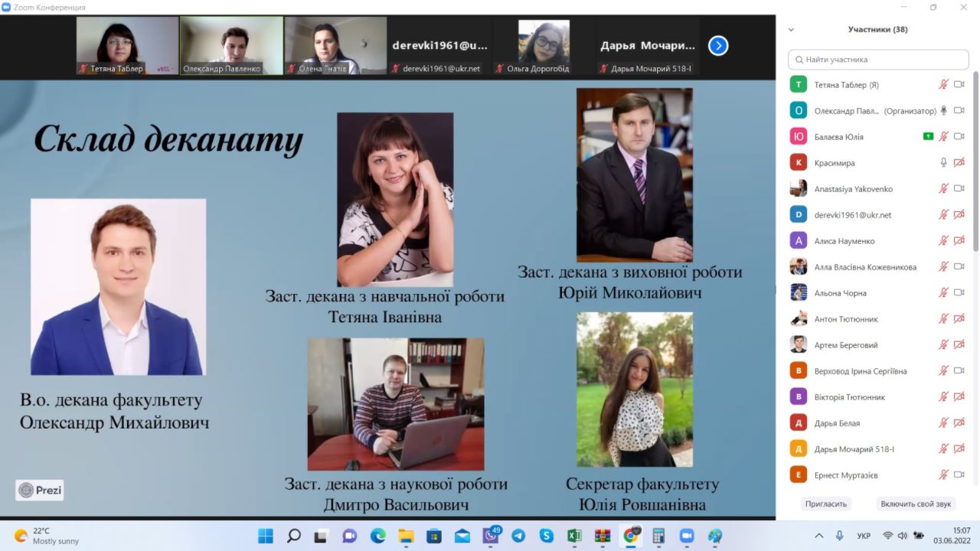This screenshot has height=551, width=980.
Task: Click the Пригласить button
Action: click(826, 504)
